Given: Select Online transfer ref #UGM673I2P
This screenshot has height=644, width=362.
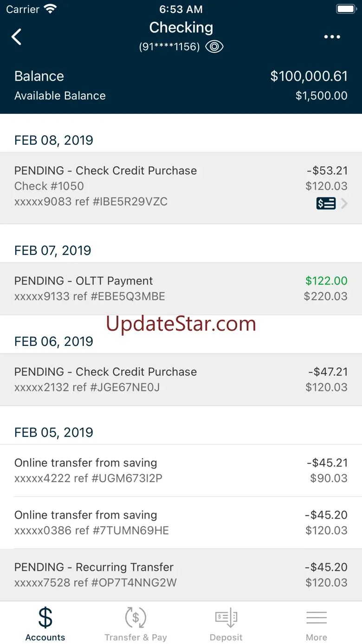Looking at the screenshot, I should click(x=181, y=470).
